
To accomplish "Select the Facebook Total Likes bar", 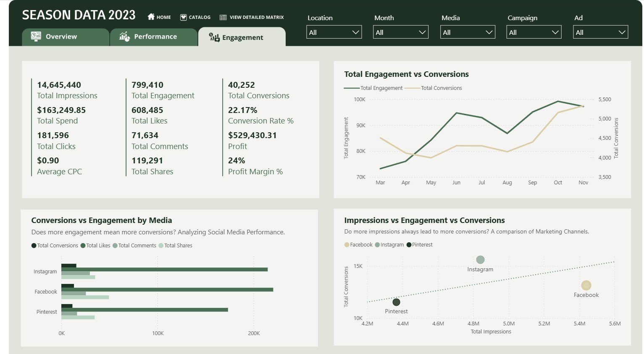I will pyautogui.click(x=167, y=290).
